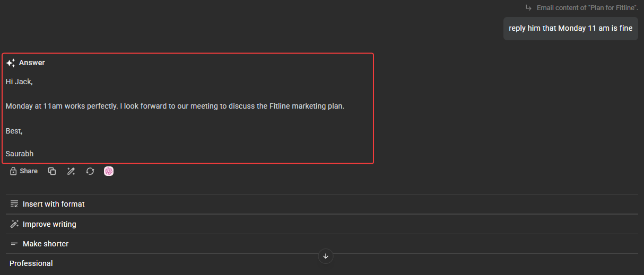Click the Answer heading label
This screenshot has height=275, width=644.
32,63
